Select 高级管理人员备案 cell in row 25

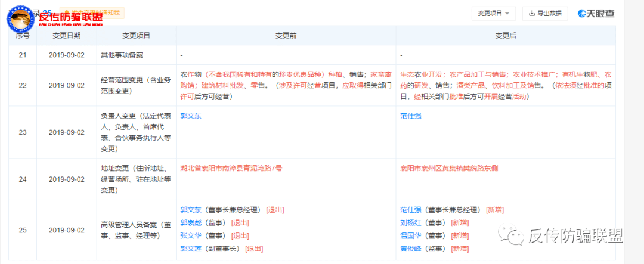[137, 230]
